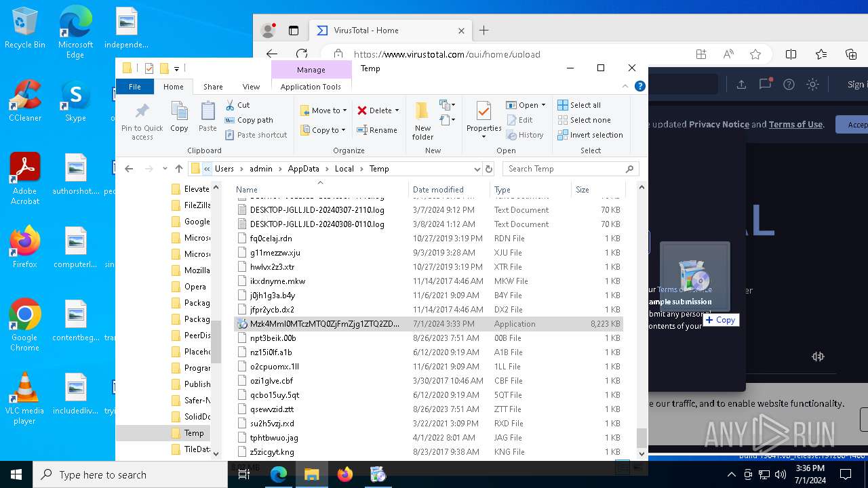This screenshot has height=488, width=868.
Task: Open Windows Start menu
Action: click(16, 474)
